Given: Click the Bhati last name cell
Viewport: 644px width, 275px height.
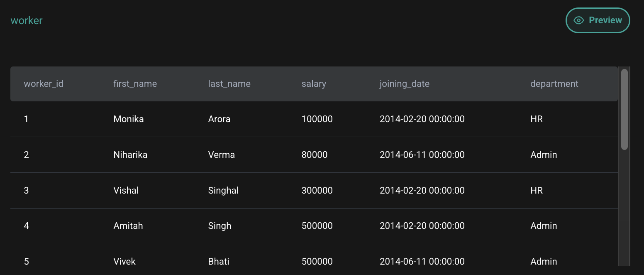Looking at the screenshot, I should click(219, 262).
